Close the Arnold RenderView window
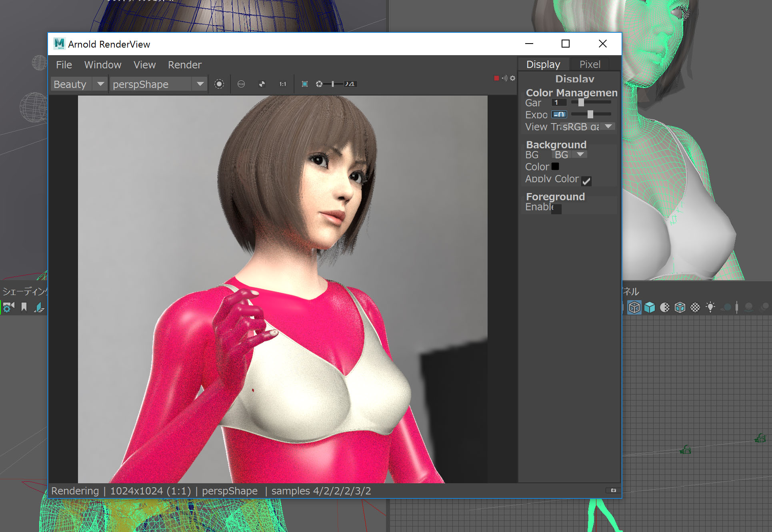The image size is (772, 532). [603, 44]
